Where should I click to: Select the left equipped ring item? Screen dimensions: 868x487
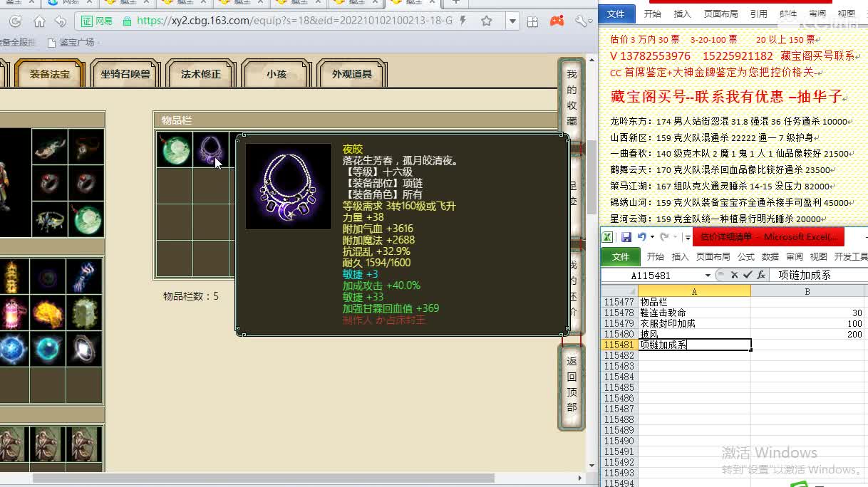click(x=50, y=183)
